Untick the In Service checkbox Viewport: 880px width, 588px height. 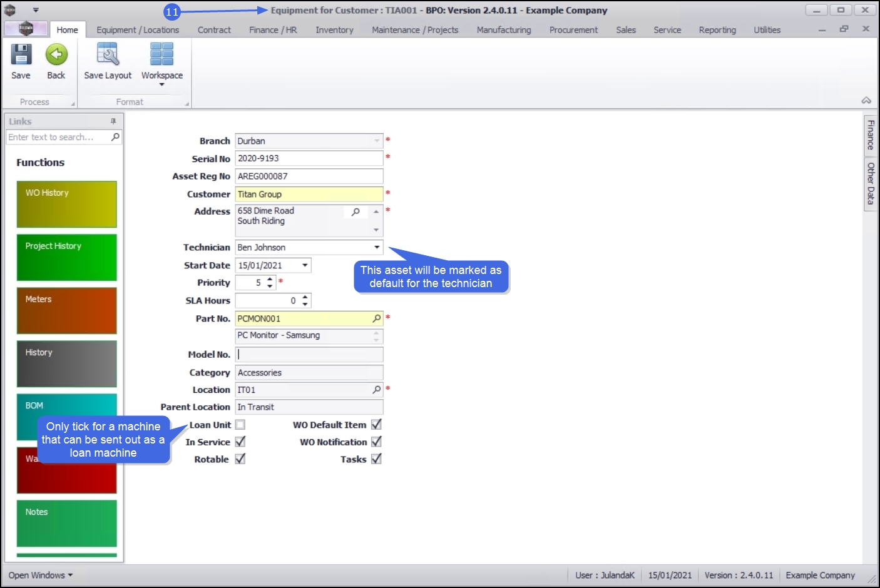[x=240, y=442]
